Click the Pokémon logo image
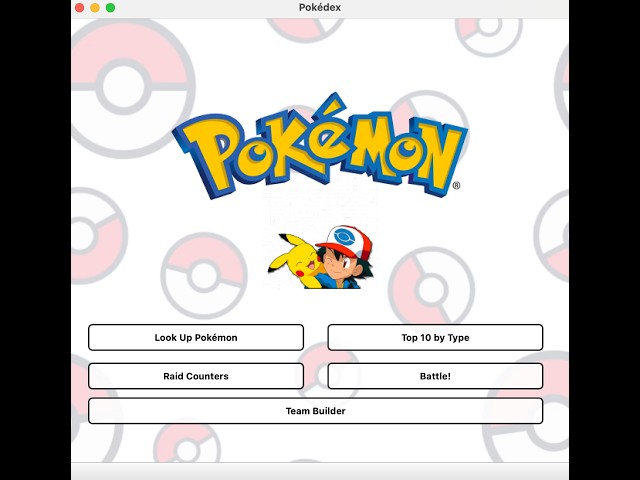 tap(320, 146)
